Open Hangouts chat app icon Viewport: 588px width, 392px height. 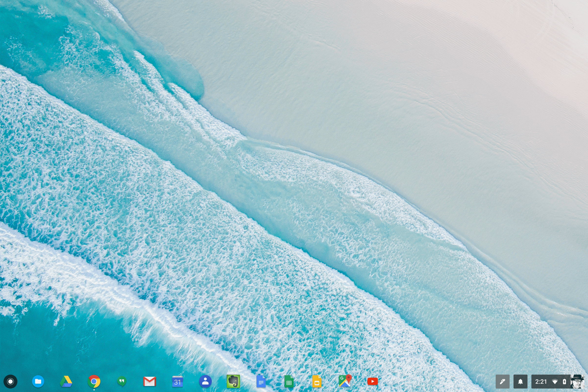pos(122,381)
